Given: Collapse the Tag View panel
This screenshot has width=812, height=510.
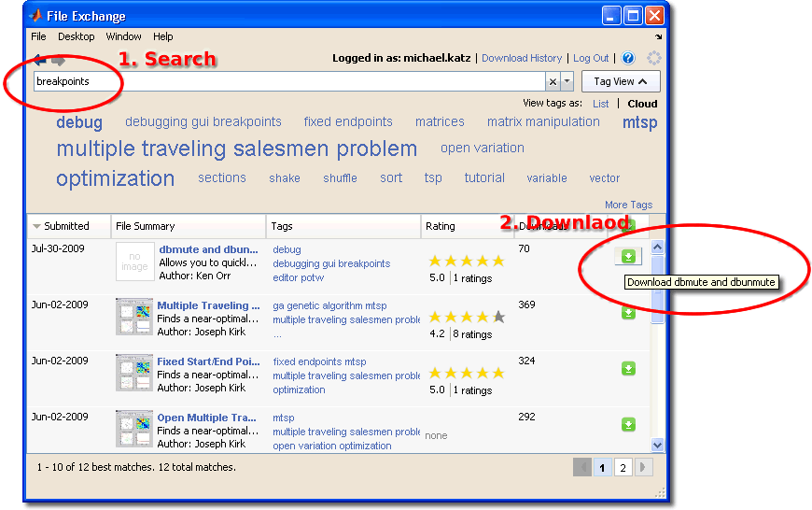Looking at the screenshot, I should [x=621, y=81].
